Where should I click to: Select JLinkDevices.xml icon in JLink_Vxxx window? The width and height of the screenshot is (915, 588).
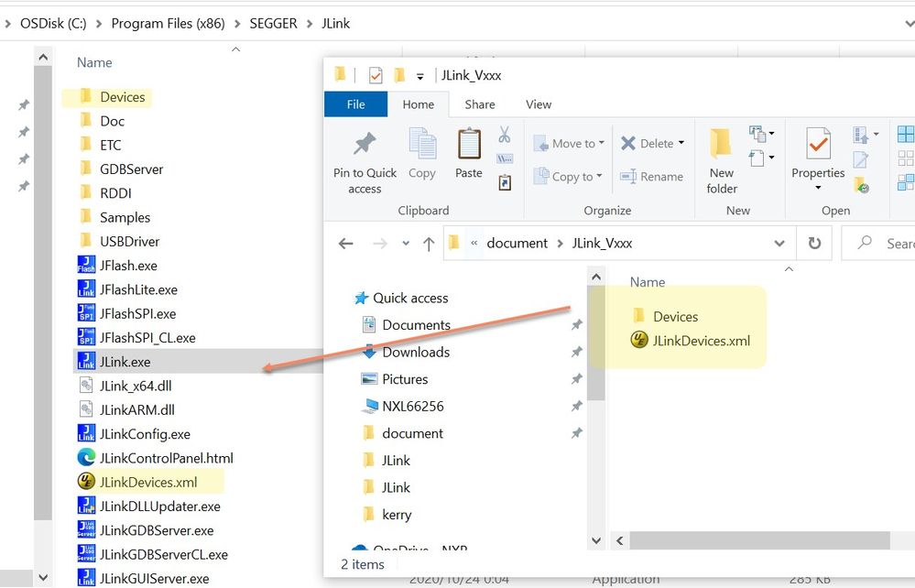[x=639, y=340]
